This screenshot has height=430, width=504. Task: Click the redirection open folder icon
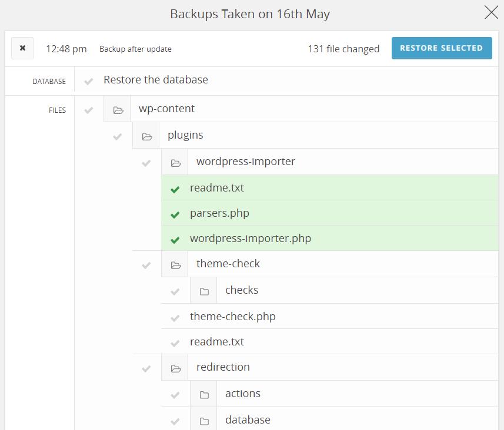coord(175,368)
